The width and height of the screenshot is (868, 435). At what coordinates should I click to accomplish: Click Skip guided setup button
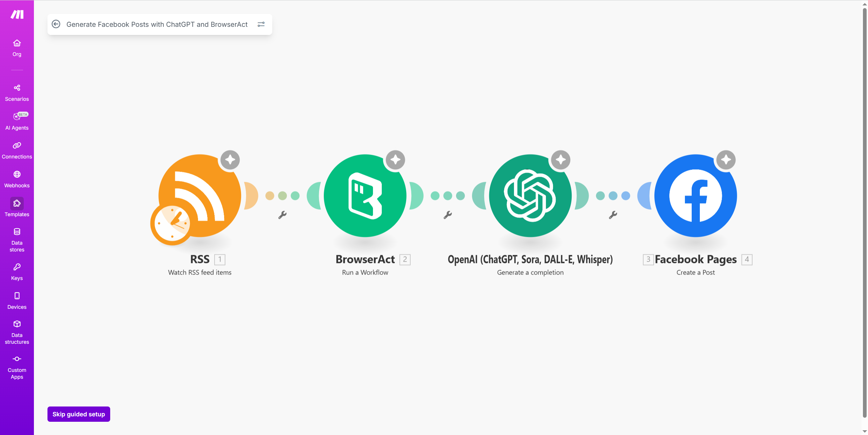(x=79, y=414)
